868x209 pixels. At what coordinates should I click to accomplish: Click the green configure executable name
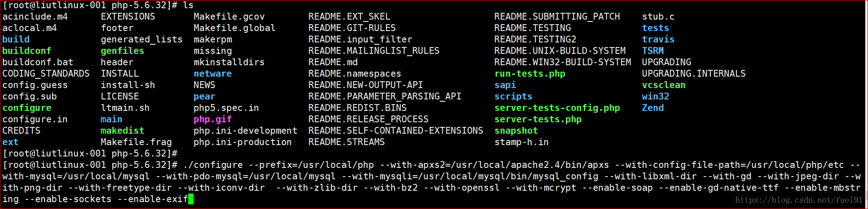point(27,108)
